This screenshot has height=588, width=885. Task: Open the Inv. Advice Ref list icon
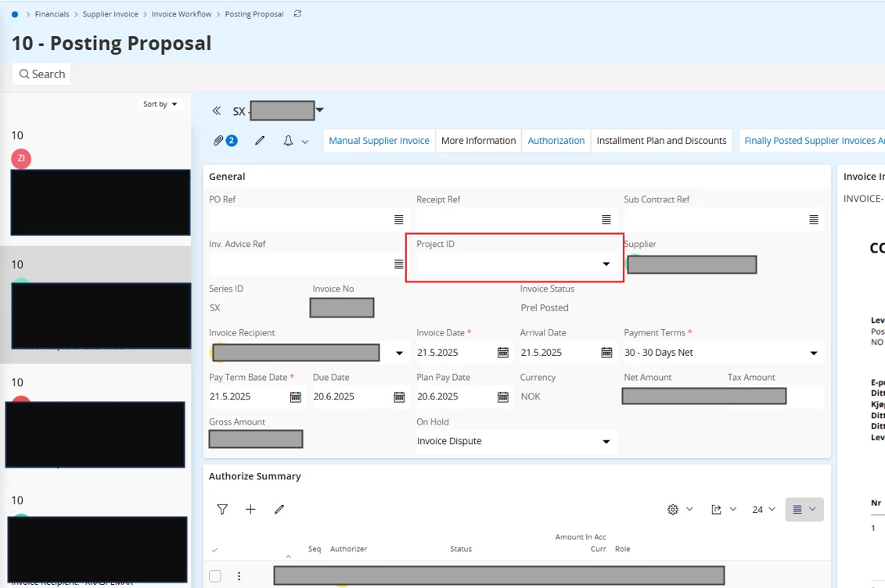(398, 264)
